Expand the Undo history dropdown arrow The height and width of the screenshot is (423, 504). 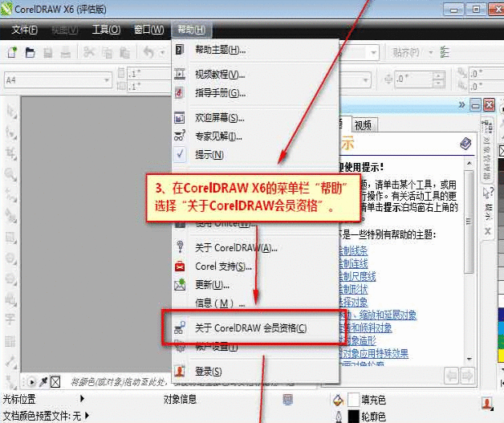[x=163, y=52]
